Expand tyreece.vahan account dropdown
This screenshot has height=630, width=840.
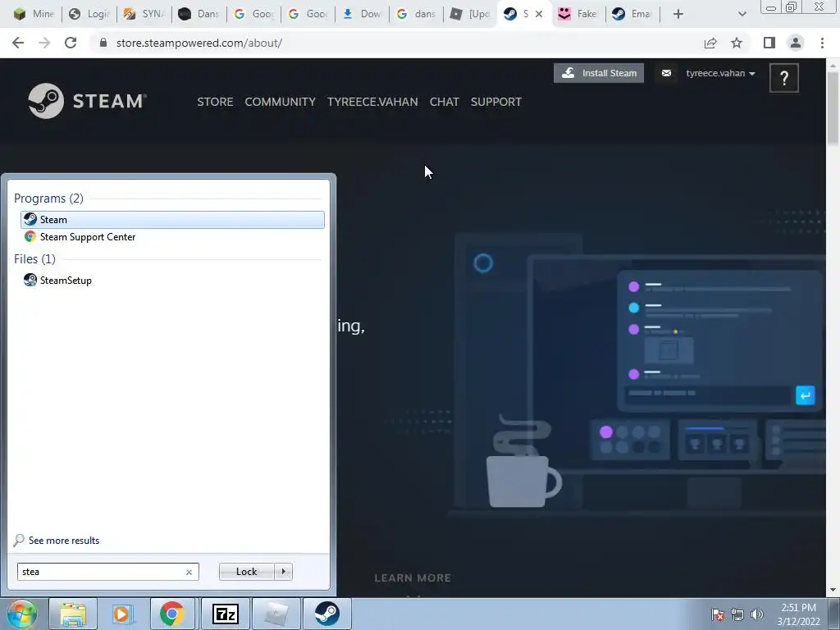tap(720, 73)
